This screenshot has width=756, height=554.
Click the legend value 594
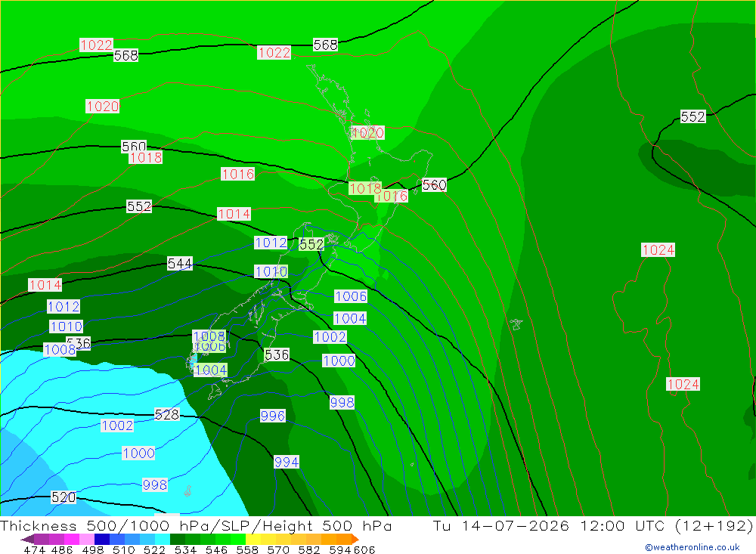[340, 549]
